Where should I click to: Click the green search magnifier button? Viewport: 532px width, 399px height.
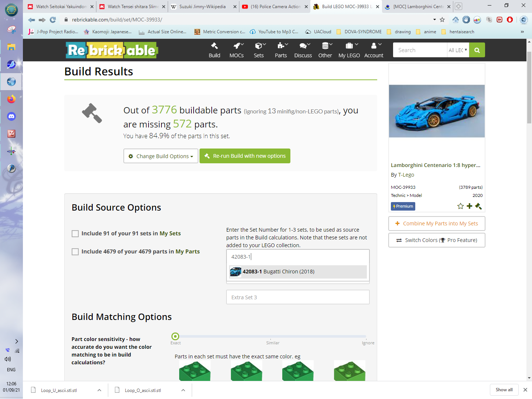coord(477,50)
